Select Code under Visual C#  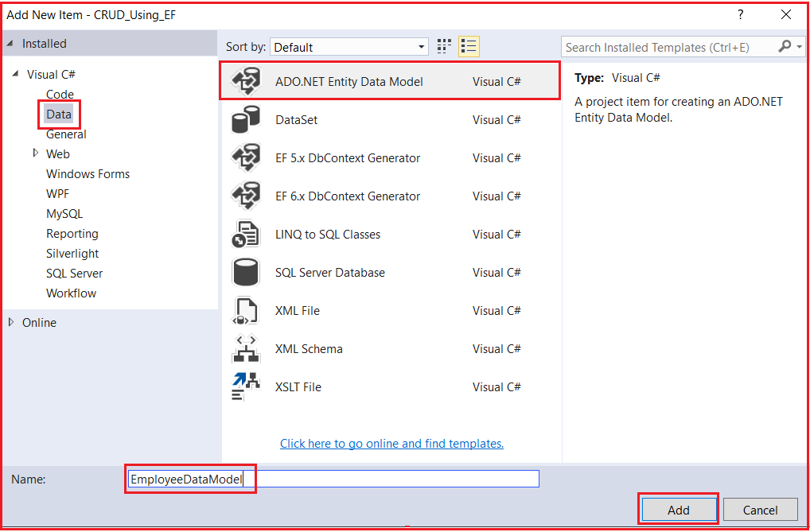click(x=60, y=94)
